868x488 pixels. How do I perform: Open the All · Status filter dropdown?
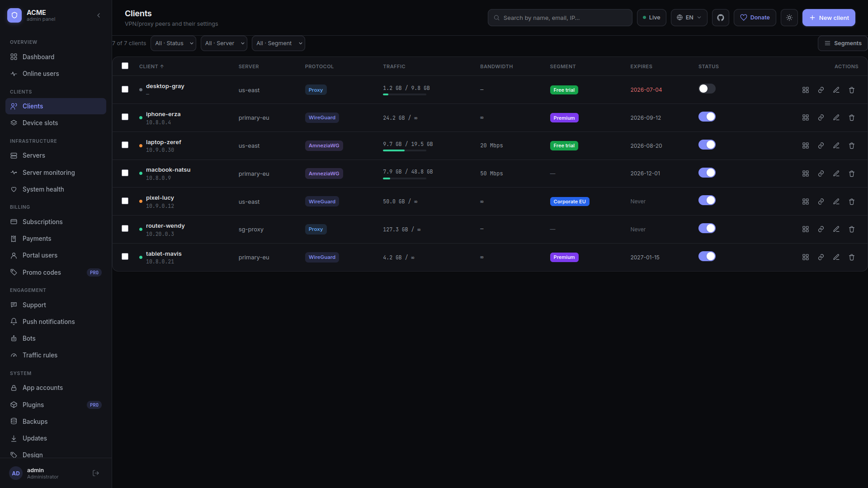pyautogui.click(x=173, y=43)
